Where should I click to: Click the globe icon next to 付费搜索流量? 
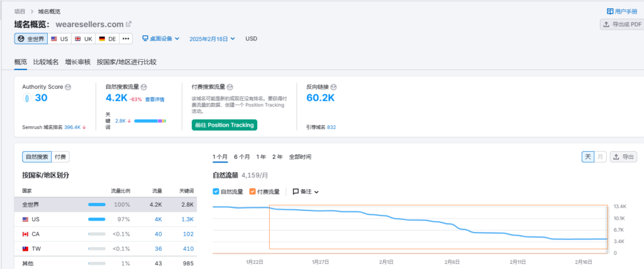(230, 86)
